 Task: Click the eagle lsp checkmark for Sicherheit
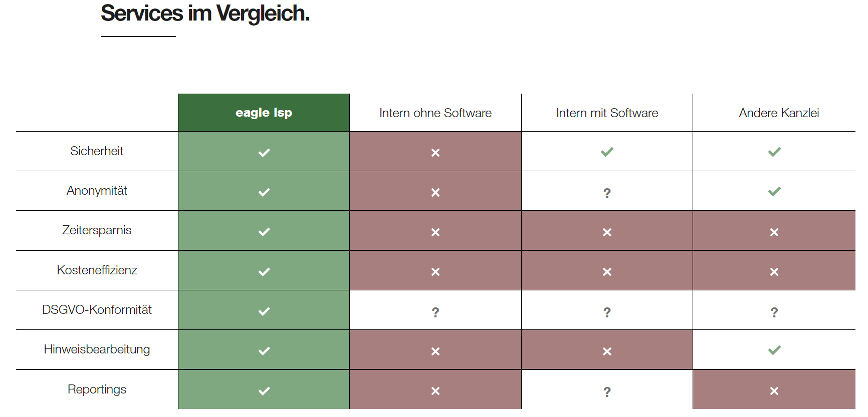pyautogui.click(x=264, y=153)
